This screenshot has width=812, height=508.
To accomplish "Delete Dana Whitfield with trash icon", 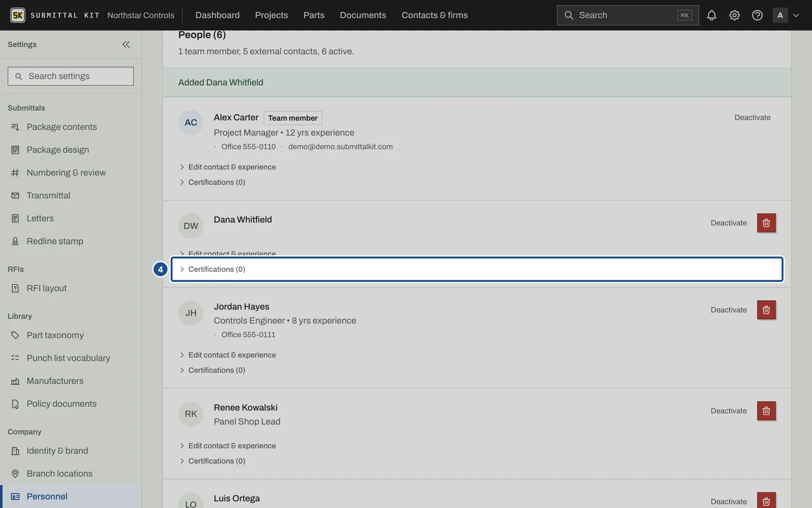I will [766, 223].
